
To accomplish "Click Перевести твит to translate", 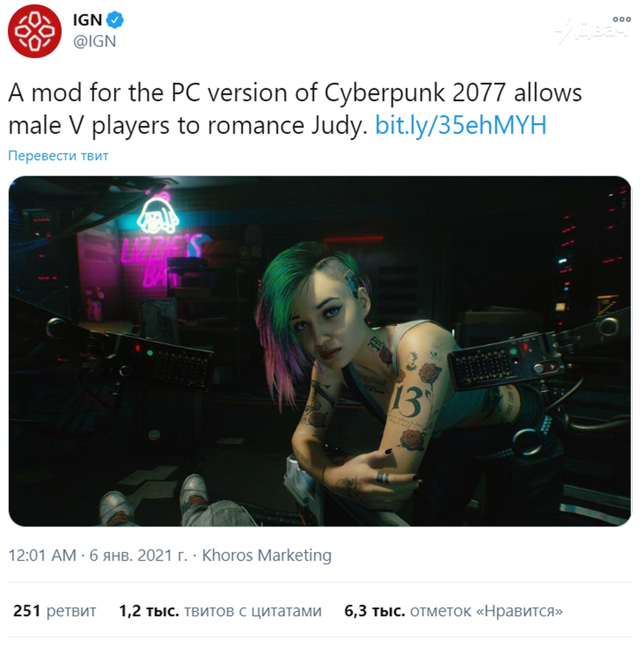I will (58, 155).
